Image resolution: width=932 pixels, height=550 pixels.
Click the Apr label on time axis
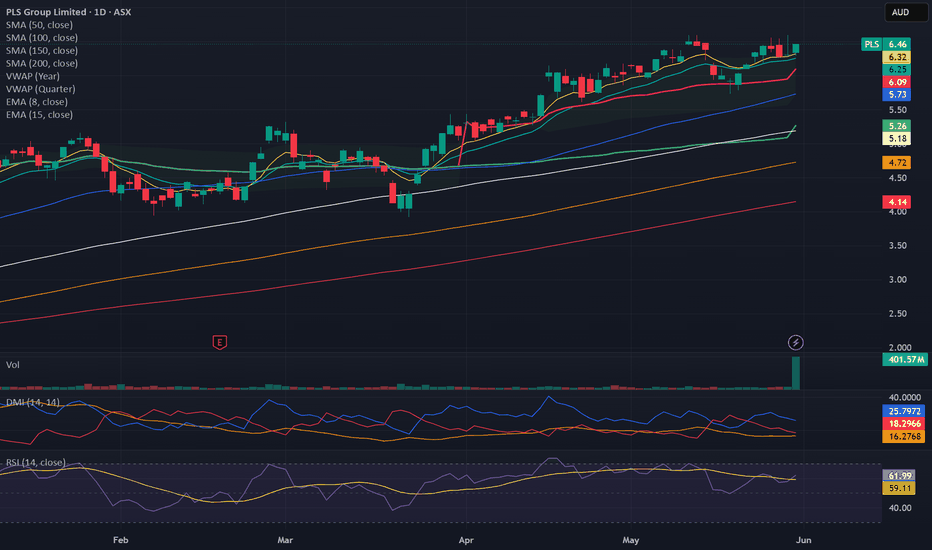pyautogui.click(x=466, y=540)
